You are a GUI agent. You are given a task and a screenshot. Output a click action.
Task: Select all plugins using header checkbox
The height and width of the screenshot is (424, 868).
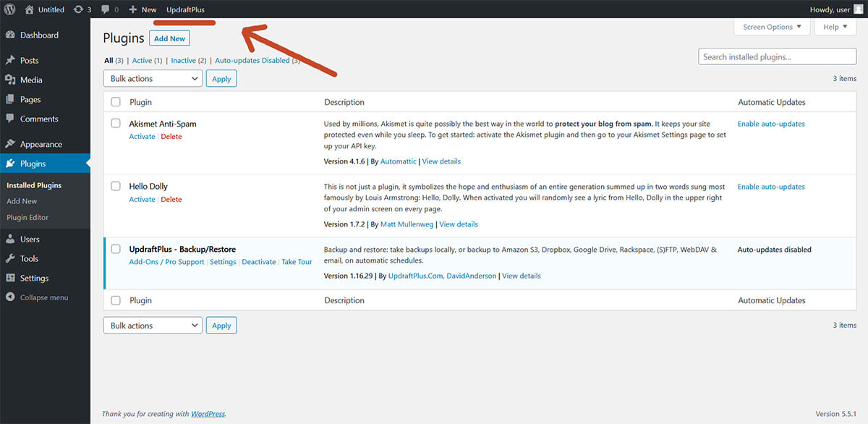(x=116, y=102)
